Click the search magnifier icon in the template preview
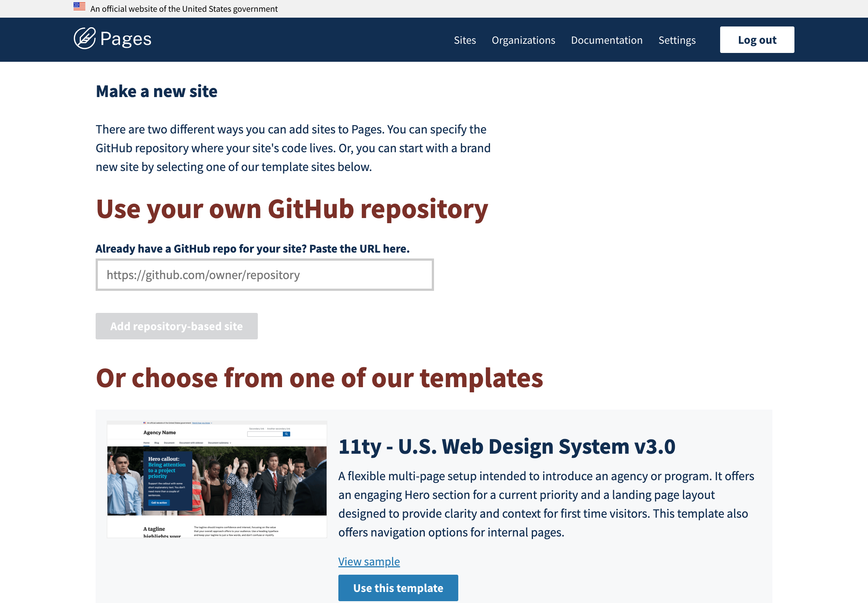The image size is (868, 603). tap(287, 435)
